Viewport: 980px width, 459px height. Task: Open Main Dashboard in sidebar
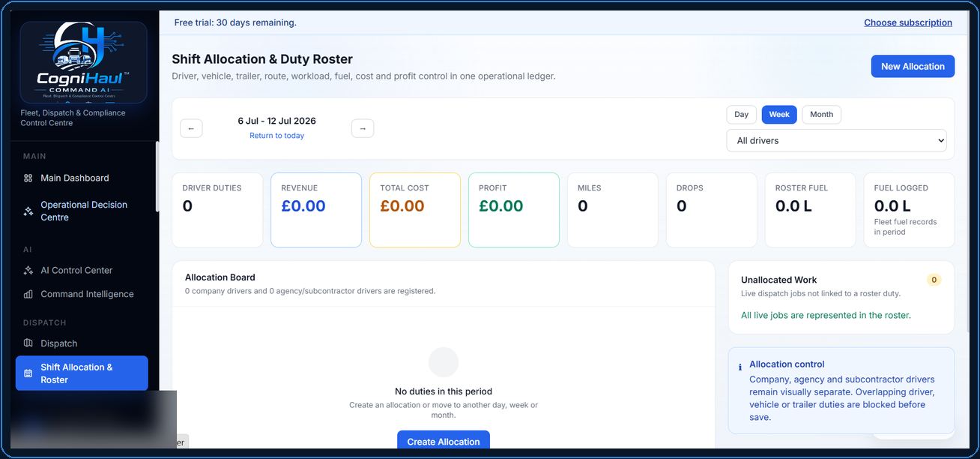coord(82,178)
